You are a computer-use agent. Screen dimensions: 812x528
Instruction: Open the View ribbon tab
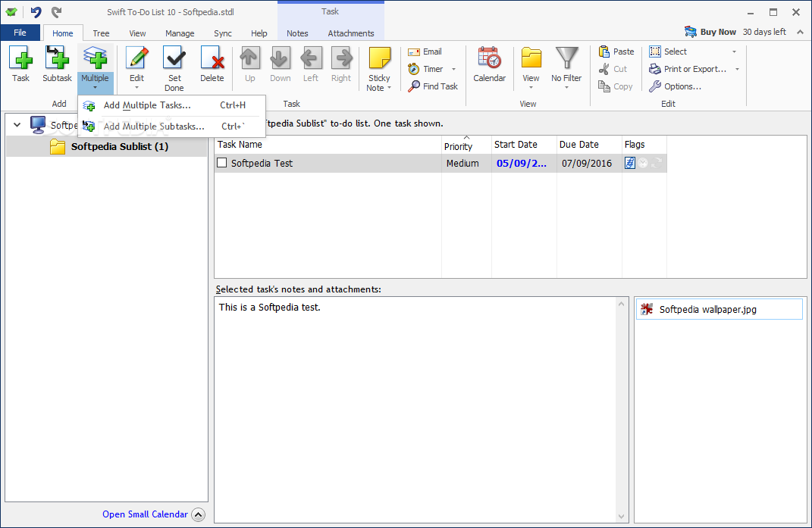[x=137, y=33]
